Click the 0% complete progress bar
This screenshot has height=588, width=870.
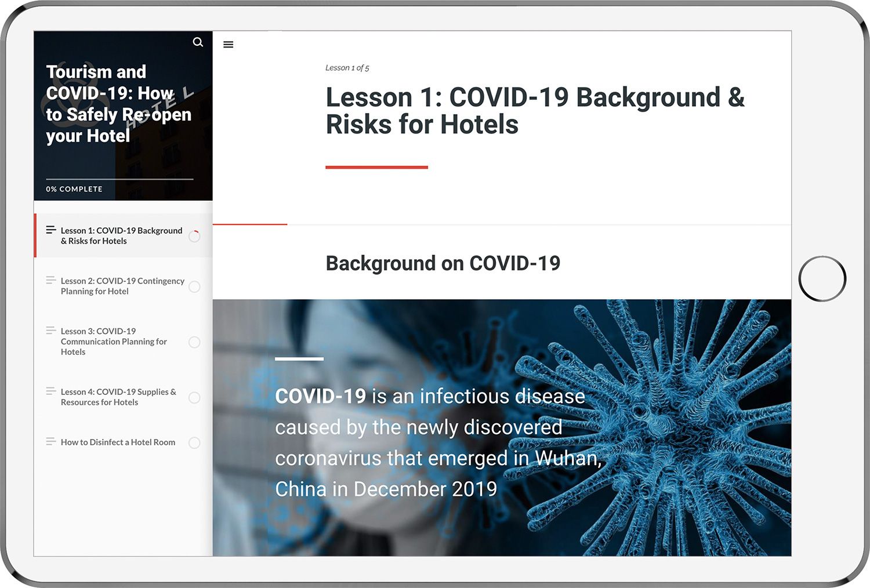119,179
